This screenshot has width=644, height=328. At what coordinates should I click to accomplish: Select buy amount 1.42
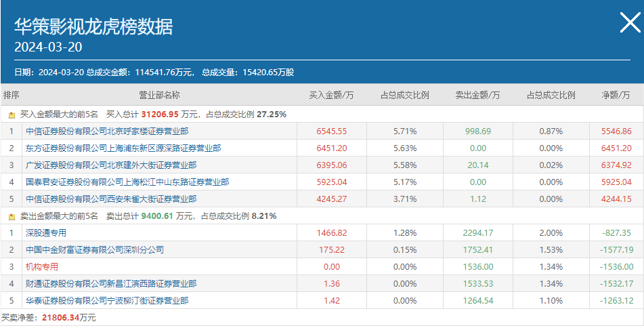[x=332, y=301]
